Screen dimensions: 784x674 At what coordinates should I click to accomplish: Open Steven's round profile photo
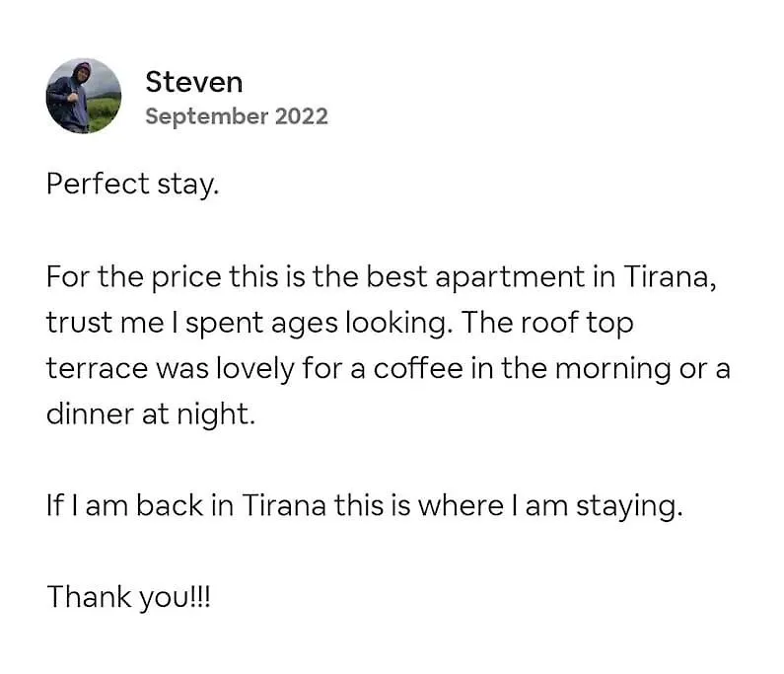(84, 96)
